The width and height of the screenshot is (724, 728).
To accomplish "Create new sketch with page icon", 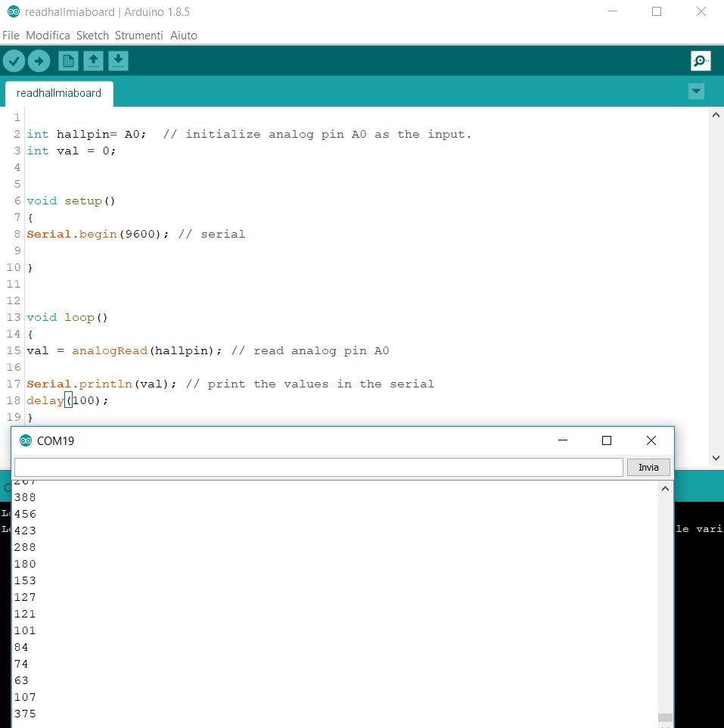I will click(68, 61).
